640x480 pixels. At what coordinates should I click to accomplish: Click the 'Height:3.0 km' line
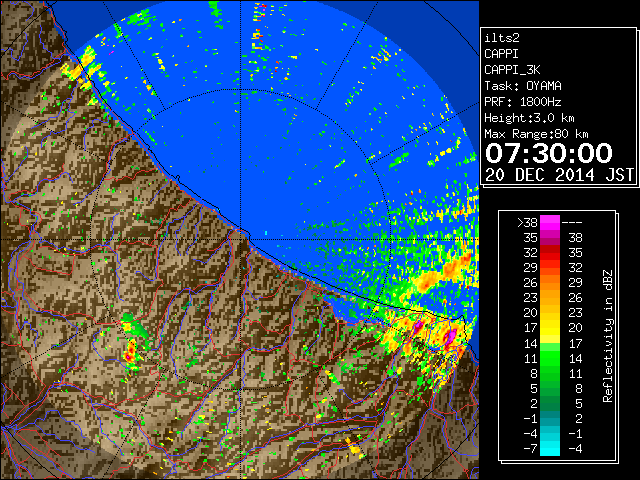[x=529, y=118]
